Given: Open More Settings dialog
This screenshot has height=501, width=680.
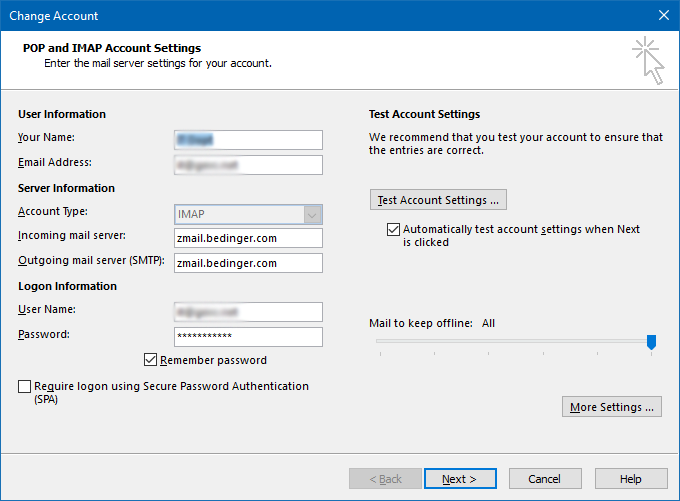Looking at the screenshot, I should [x=611, y=407].
